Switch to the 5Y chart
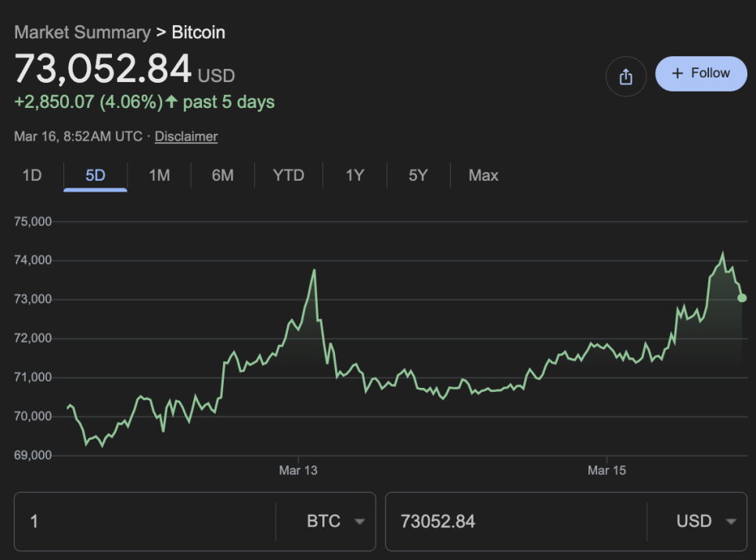Viewport: 756px width, 560px height. (x=418, y=175)
